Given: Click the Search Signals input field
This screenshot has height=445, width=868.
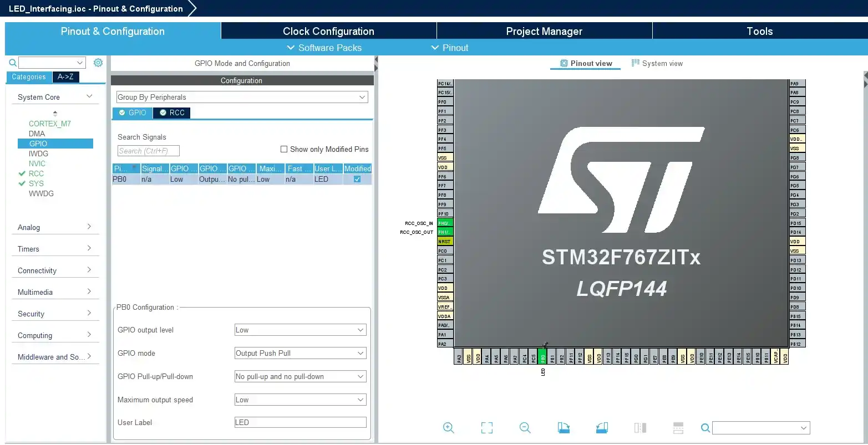Looking at the screenshot, I should click(149, 151).
